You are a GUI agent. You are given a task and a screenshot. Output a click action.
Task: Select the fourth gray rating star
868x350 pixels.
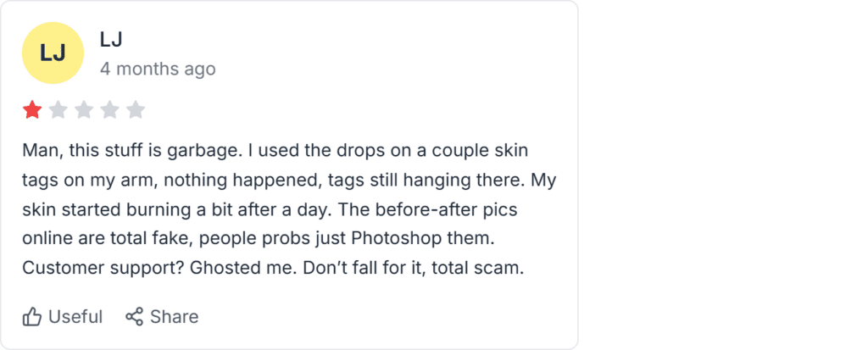click(109, 110)
